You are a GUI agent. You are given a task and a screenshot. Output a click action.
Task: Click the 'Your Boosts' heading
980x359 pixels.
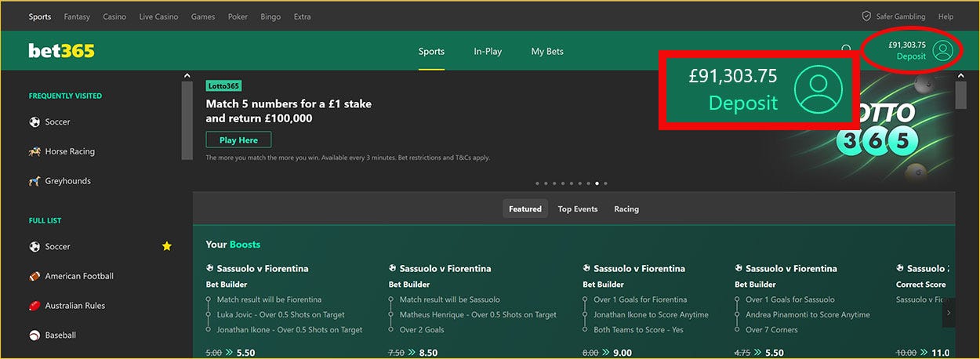[x=233, y=245]
